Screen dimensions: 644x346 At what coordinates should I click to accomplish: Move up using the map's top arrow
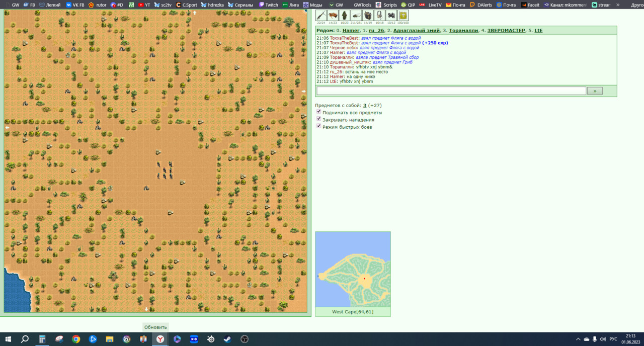[x=195, y=13]
